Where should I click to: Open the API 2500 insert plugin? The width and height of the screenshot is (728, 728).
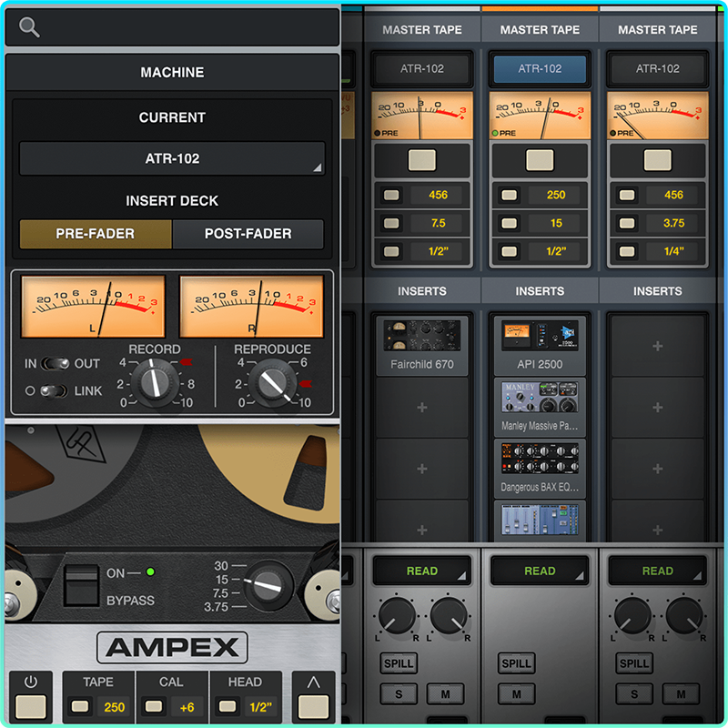540,345
